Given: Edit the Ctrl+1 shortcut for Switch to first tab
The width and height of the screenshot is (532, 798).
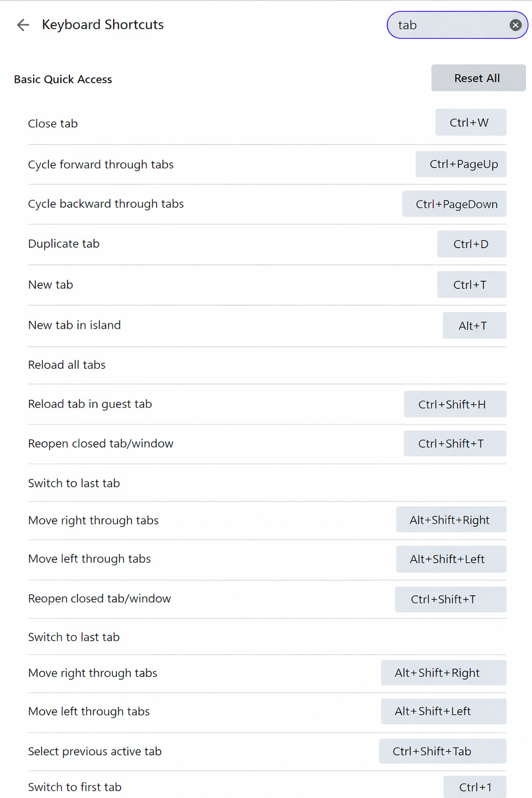Looking at the screenshot, I should coord(474,787).
